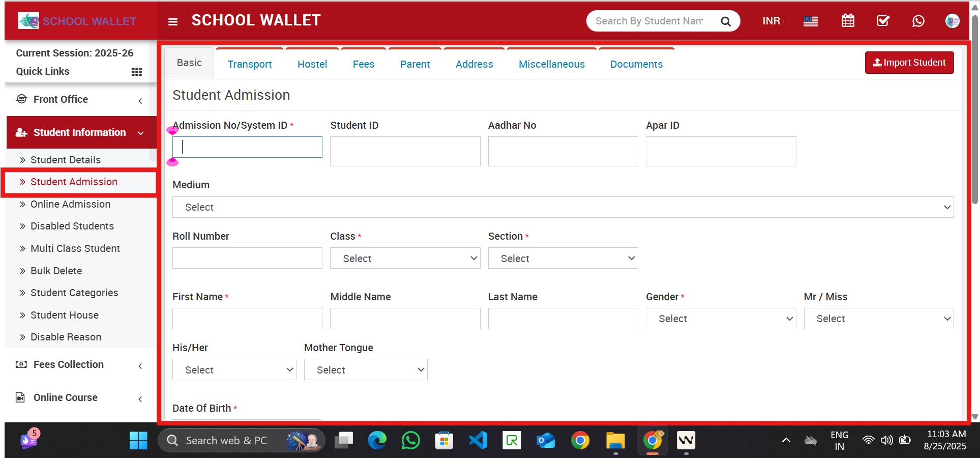Open Student Details link
980x458 pixels.
[x=66, y=160]
